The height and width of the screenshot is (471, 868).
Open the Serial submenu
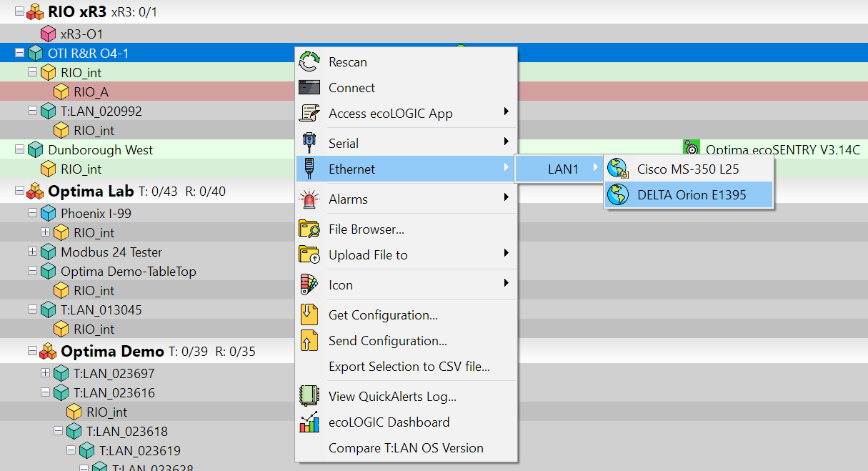(x=406, y=144)
